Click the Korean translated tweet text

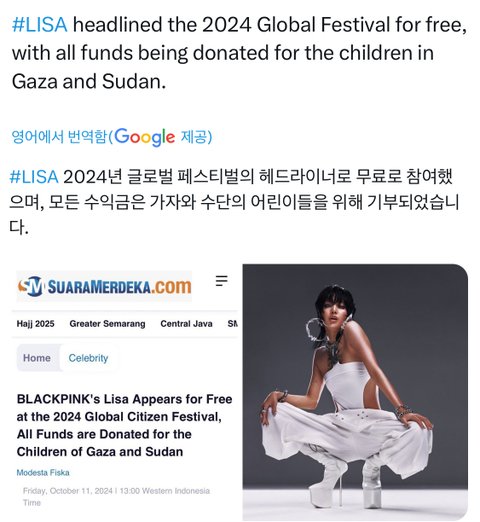(x=234, y=202)
